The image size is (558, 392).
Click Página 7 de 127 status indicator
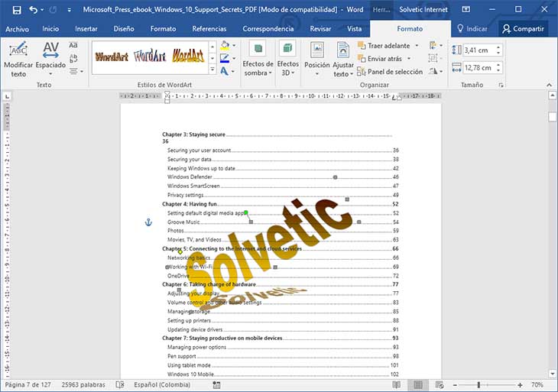click(x=28, y=385)
